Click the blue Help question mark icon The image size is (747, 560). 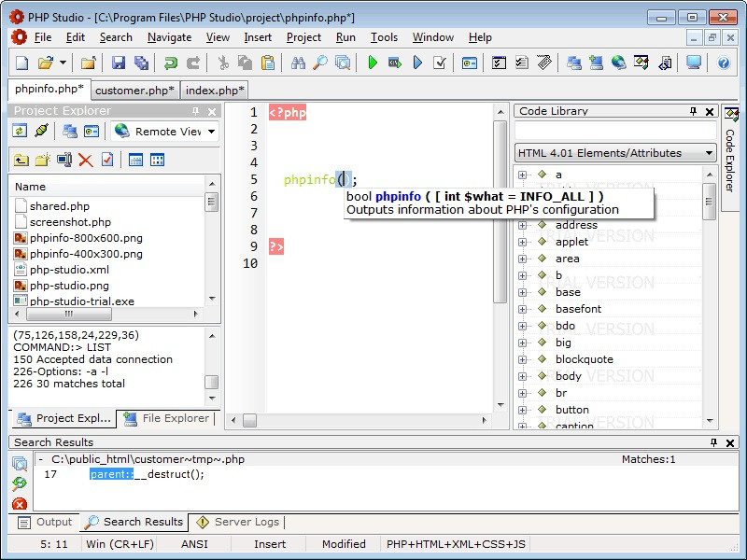tap(723, 63)
